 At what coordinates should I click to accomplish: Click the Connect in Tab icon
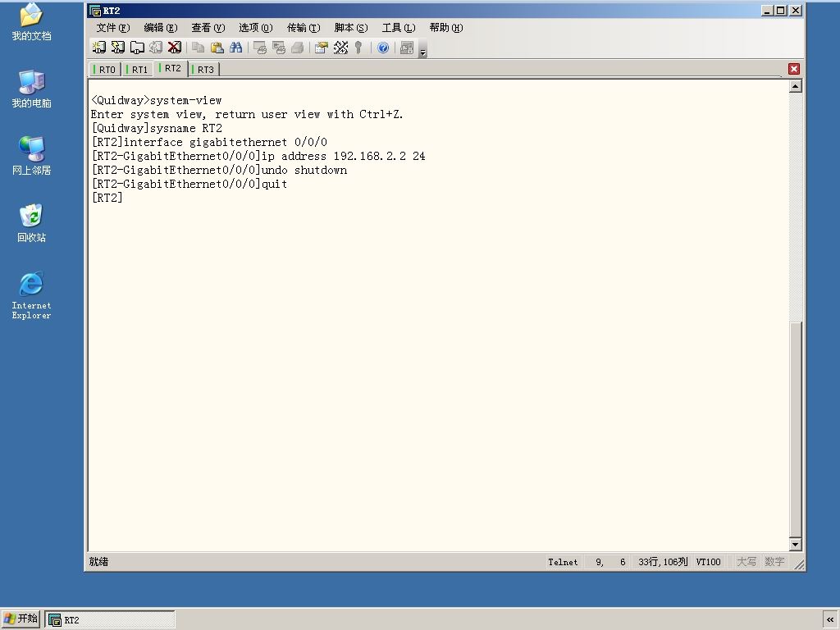pos(137,48)
